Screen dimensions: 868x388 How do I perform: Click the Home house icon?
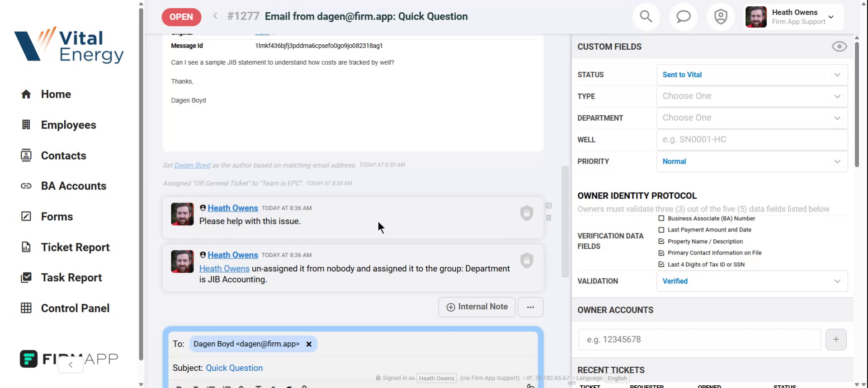26,94
